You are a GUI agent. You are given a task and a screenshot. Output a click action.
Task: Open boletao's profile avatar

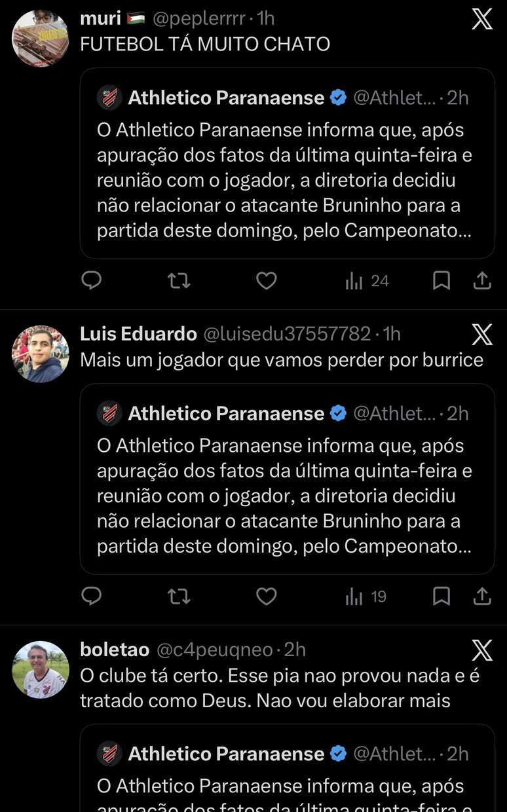pyautogui.click(x=41, y=669)
